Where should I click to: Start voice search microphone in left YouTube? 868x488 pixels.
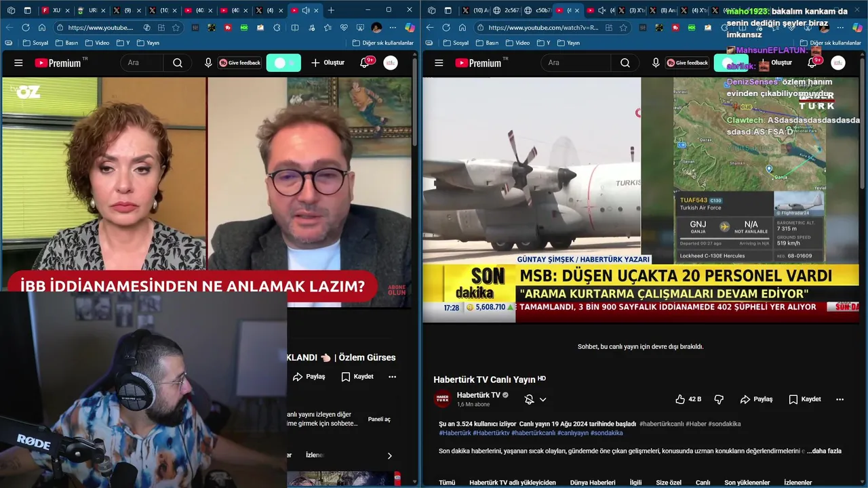(208, 63)
